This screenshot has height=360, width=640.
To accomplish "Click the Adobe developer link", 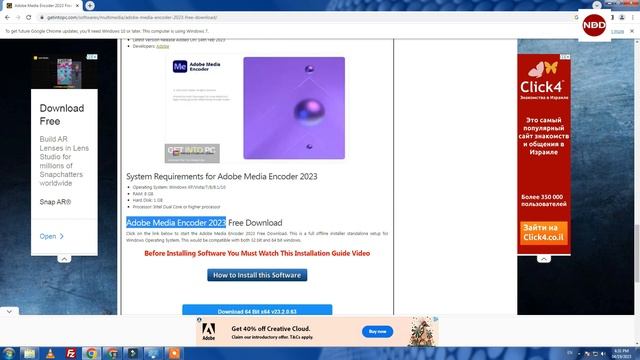I will pyautogui.click(x=162, y=47).
